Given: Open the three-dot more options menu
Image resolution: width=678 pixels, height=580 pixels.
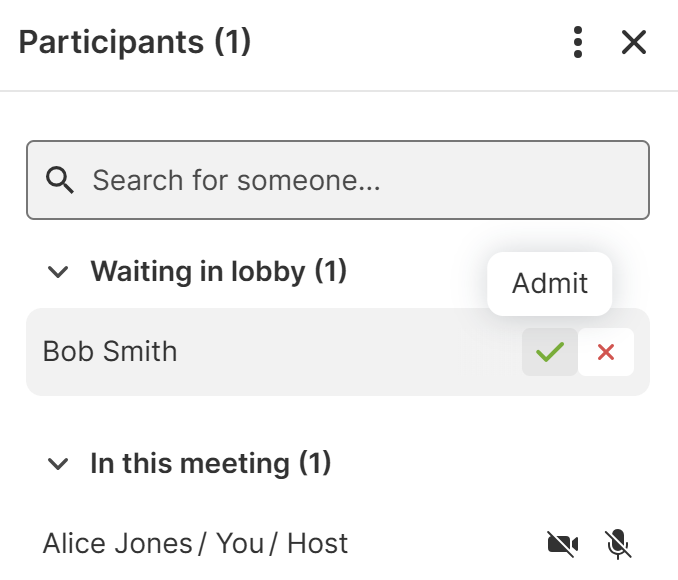Looking at the screenshot, I should click(577, 42).
